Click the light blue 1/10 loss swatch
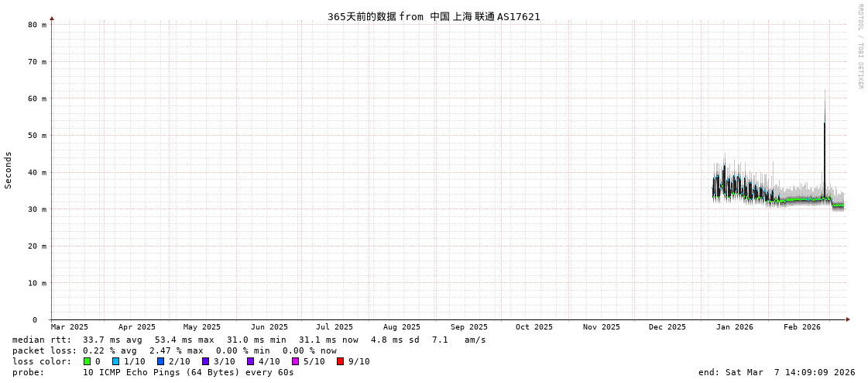Viewport: 868px width, 383px height. [x=116, y=361]
